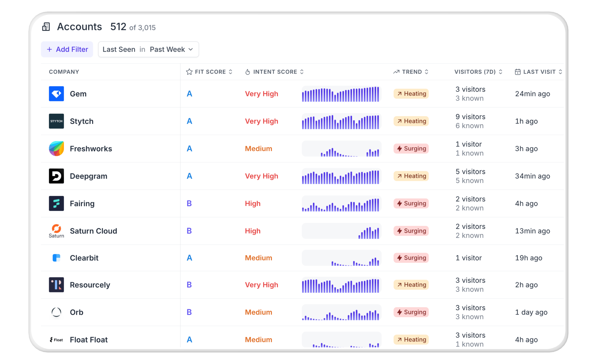Click the Gem company logo
This screenshot has width=597, height=364.
pos(56,94)
